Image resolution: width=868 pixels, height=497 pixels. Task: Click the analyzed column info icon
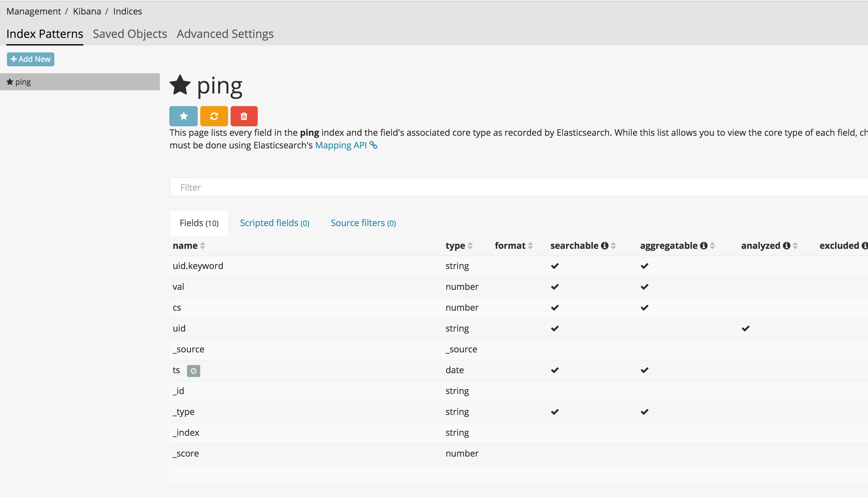click(x=787, y=246)
